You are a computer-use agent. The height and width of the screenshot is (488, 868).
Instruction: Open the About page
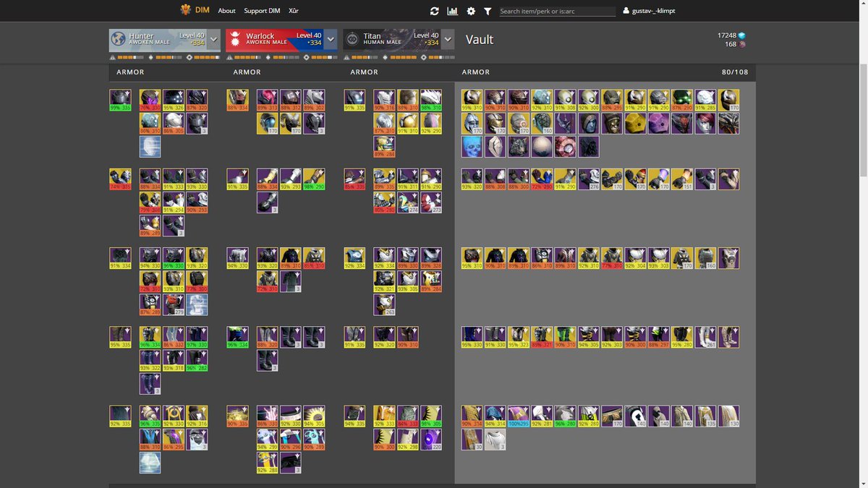point(227,11)
